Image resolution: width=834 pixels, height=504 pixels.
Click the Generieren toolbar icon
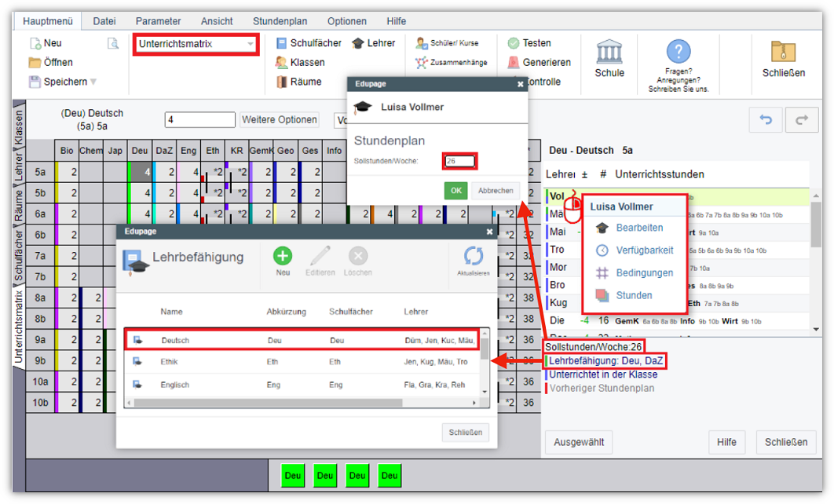coord(514,62)
